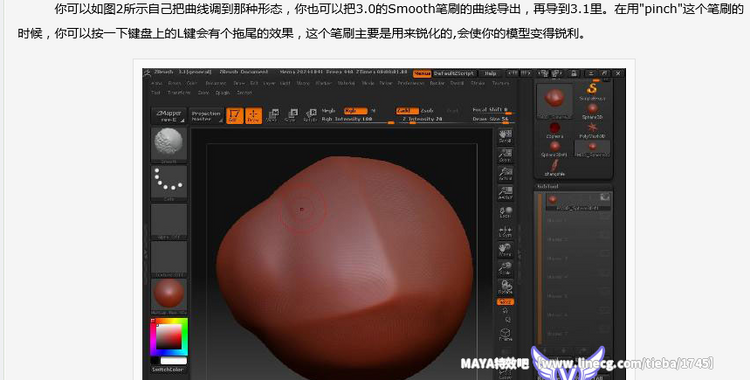Image resolution: width=750 pixels, height=380 pixels.
Task: Open the Brush menu
Action: 174,83
